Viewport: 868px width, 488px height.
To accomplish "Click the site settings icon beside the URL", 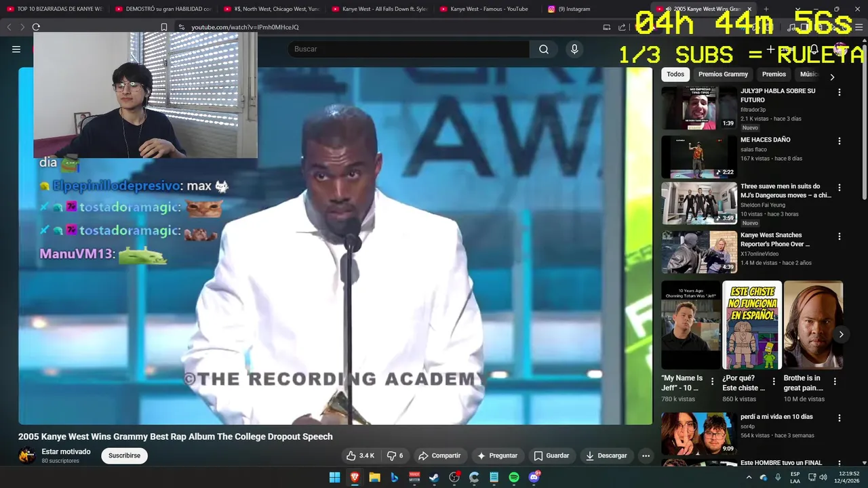I will click(181, 27).
